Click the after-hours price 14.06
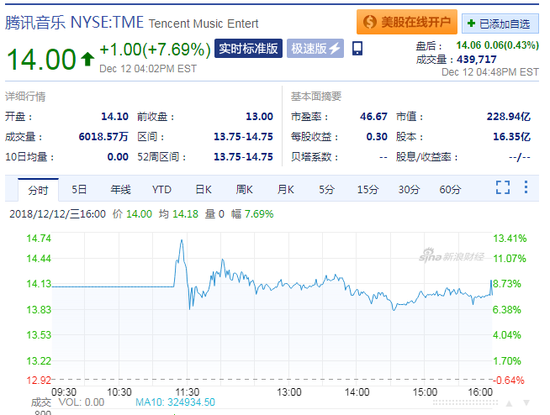Image resolution: width=550 pixels, height=415 pixels. pos(469,45)
